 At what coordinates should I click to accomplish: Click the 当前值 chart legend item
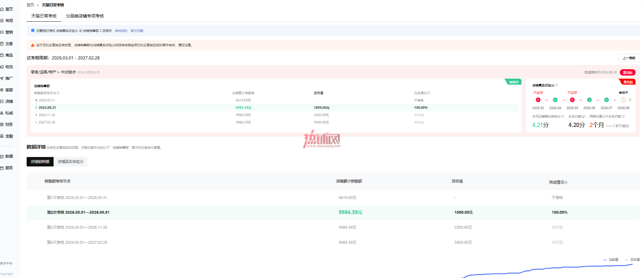click(611, 260)
